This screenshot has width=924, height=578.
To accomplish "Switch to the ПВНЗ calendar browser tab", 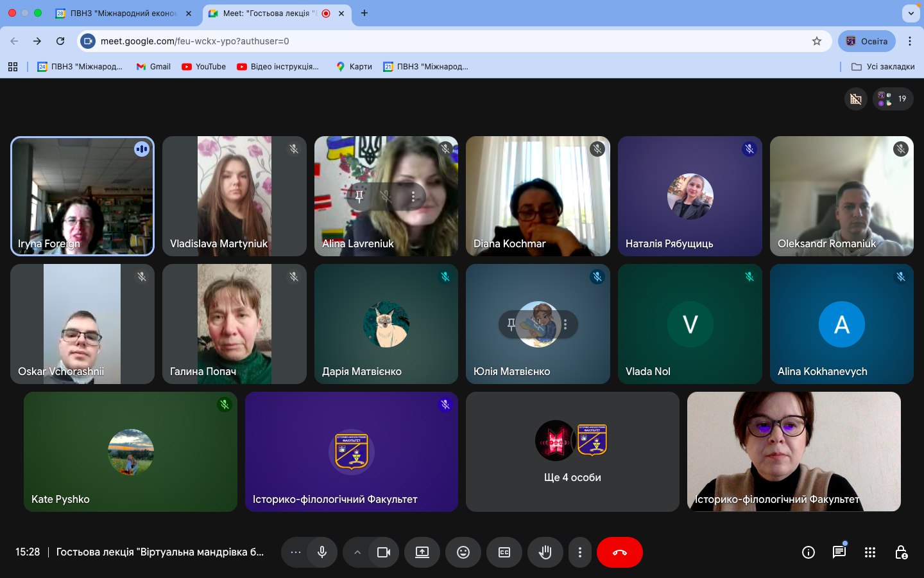I will [123, 13].
